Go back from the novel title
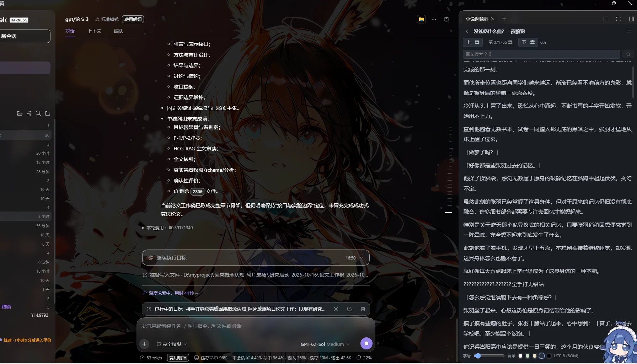The image size is (637, 364). pos(467,31)
